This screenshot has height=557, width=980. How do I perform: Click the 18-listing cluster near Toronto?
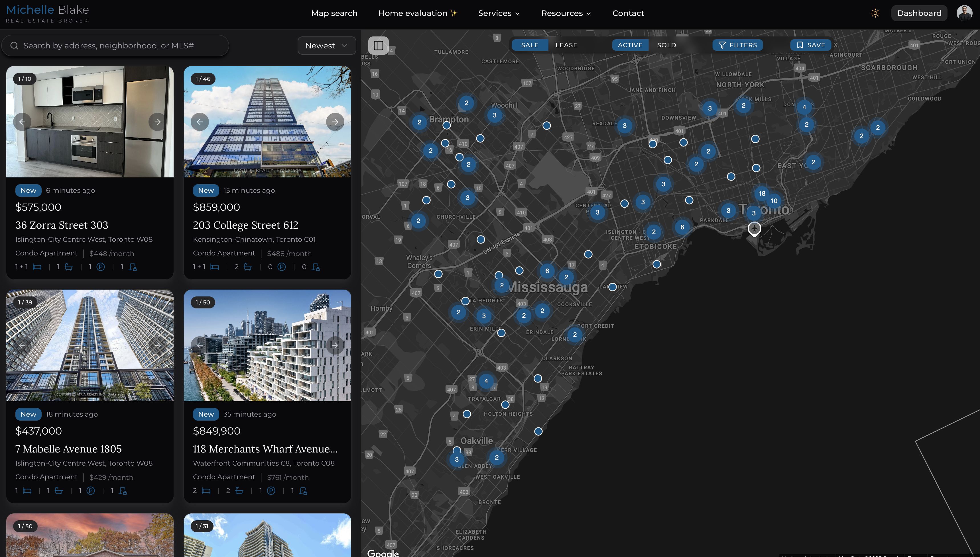(x=762, y=193)
